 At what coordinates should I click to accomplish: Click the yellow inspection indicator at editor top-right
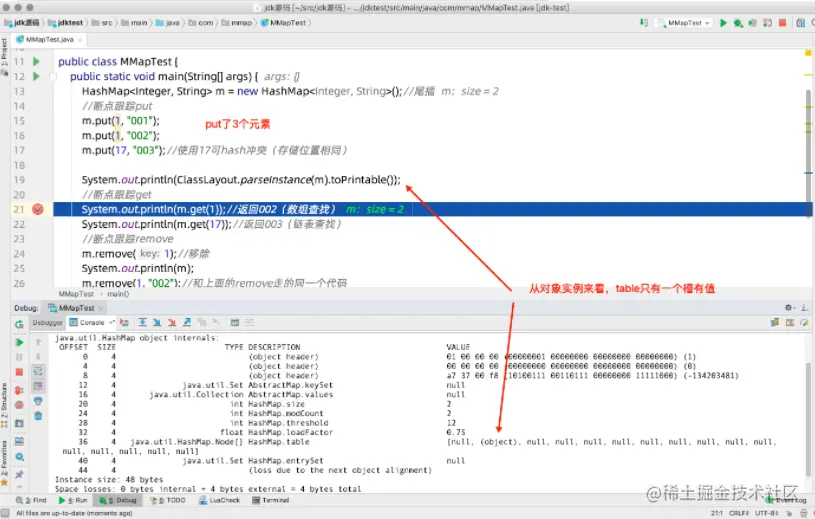808,53
